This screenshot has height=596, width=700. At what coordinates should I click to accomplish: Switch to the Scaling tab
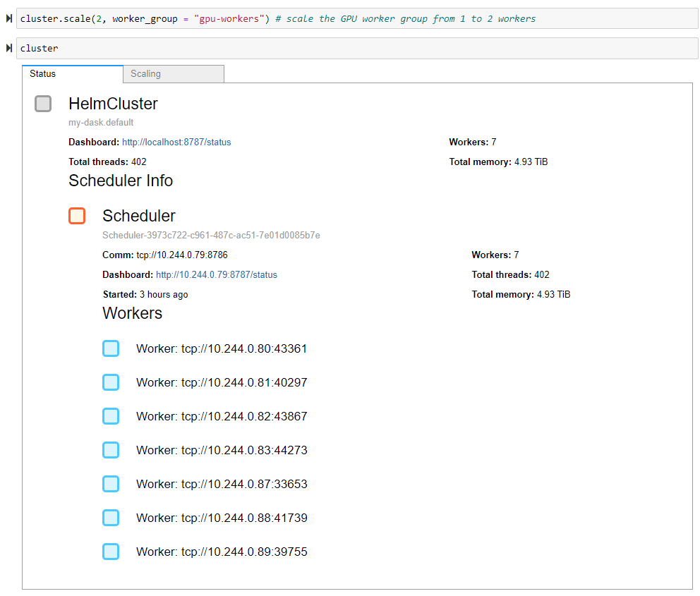pos(145,73)
